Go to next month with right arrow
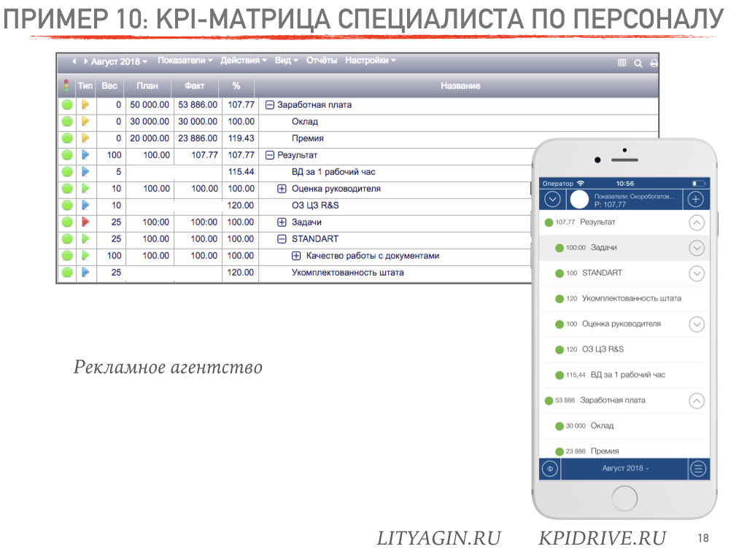This screenshot has width=747, height=560. pos(86,61)
